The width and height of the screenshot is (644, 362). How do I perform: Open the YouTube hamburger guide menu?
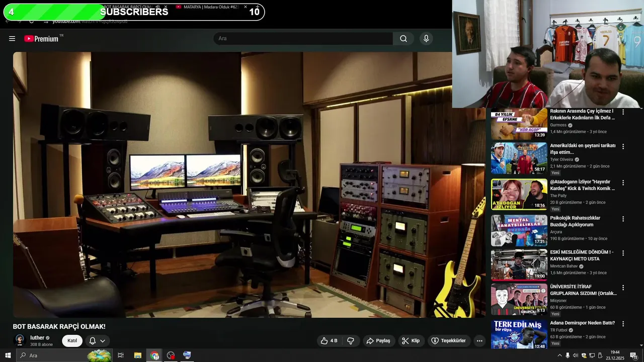pyautogui.click(x=12, y=39)
